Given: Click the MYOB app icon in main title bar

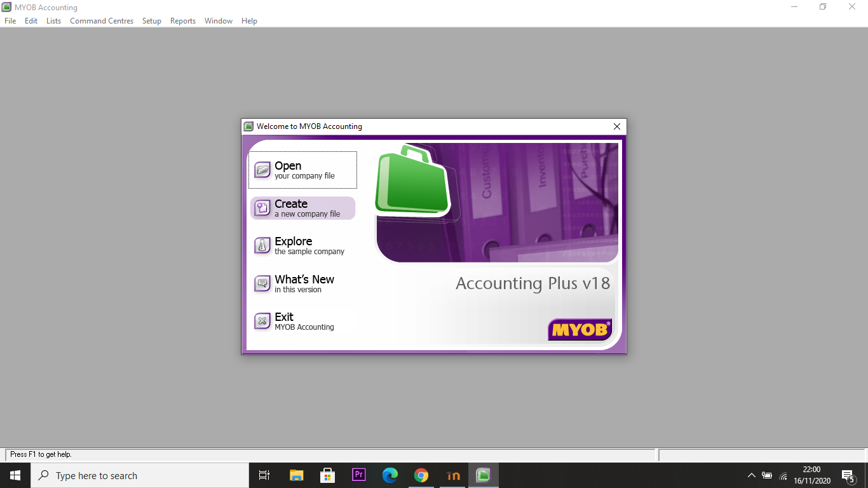Looking at the screenshot, I should coord(7,7).
